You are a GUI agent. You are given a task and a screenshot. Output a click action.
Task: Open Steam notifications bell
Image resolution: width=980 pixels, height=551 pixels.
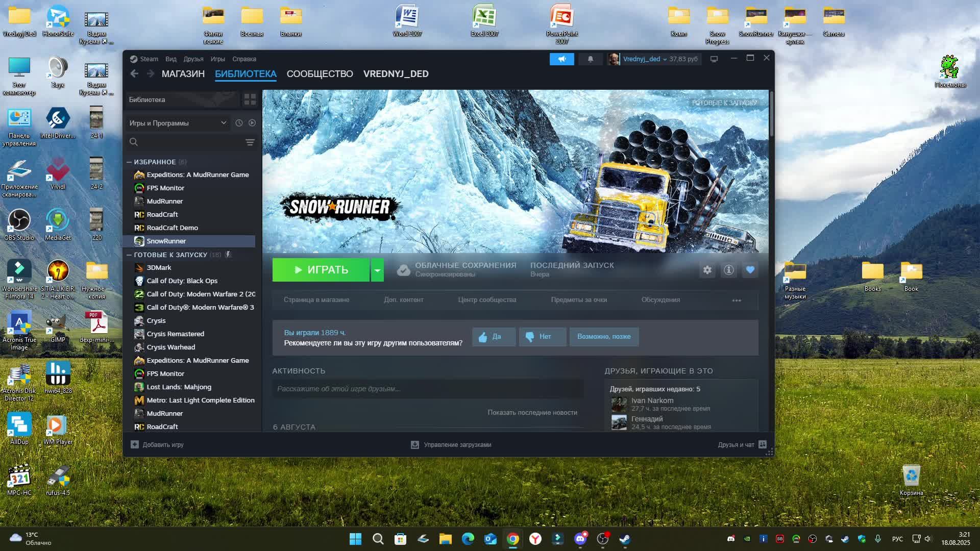click(591, 59)
